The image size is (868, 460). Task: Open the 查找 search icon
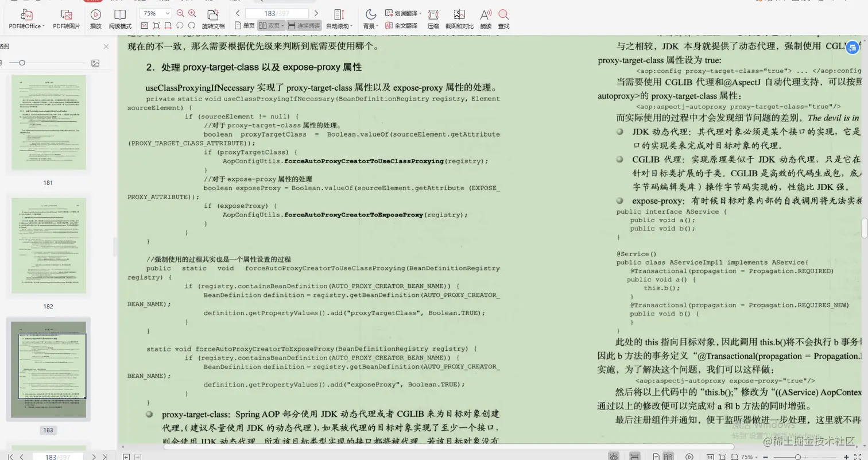click(x=503, y=18)
